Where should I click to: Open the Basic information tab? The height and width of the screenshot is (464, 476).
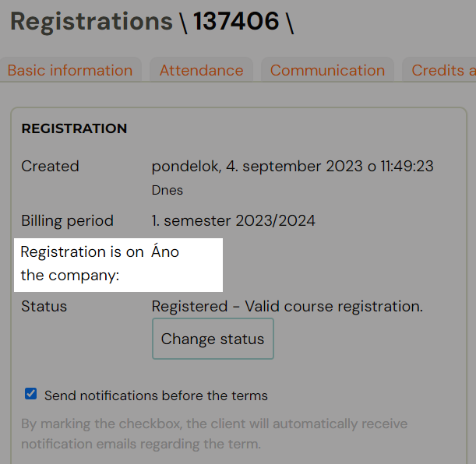click(70, 70)
